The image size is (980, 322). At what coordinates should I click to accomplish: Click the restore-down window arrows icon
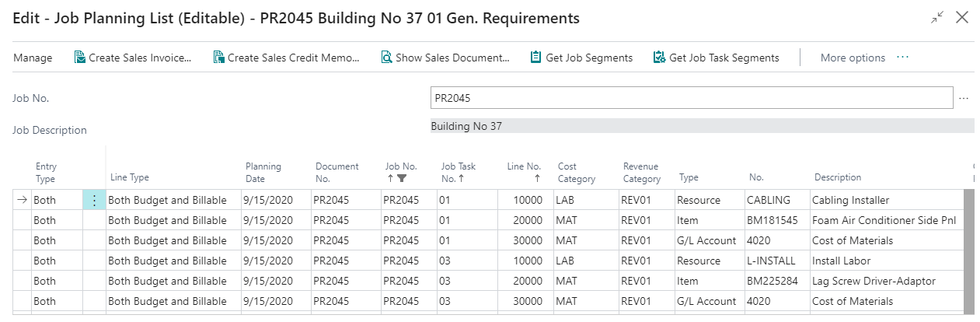pos(937,18)
